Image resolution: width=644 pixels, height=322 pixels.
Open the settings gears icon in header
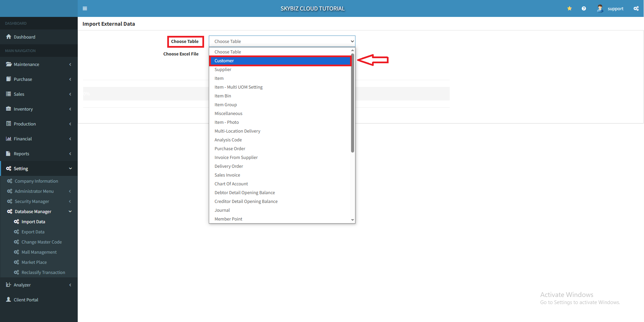[x=636, y=8]
